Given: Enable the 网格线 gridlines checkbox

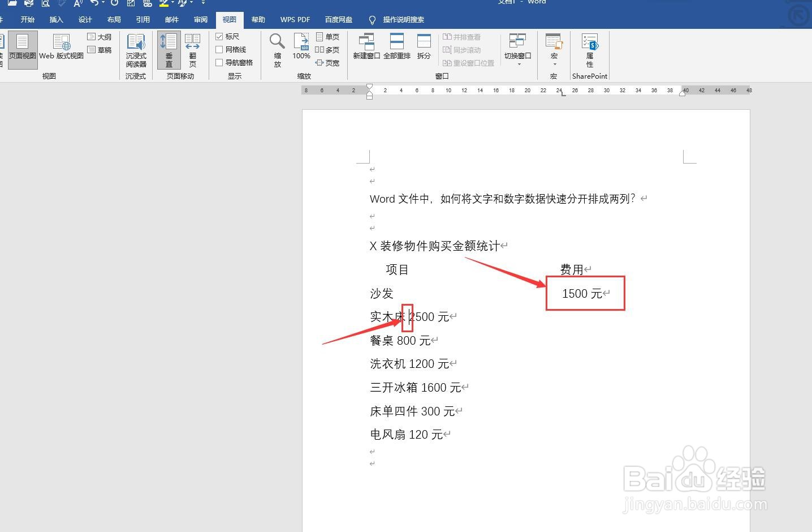Looking at the screenshot, I should click(219, 49).
